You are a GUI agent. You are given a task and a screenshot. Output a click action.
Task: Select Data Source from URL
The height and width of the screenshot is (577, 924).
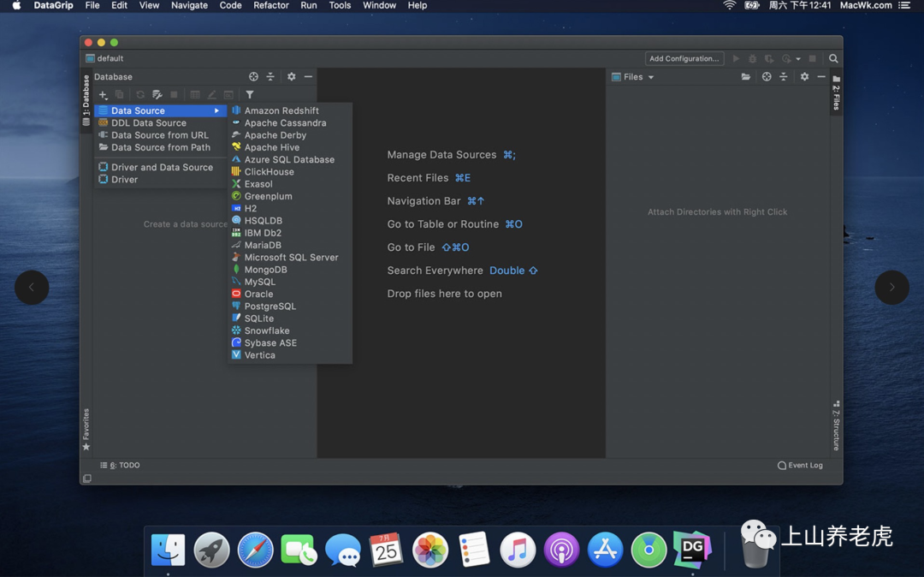pyautogui.click(x=160, y=135)
